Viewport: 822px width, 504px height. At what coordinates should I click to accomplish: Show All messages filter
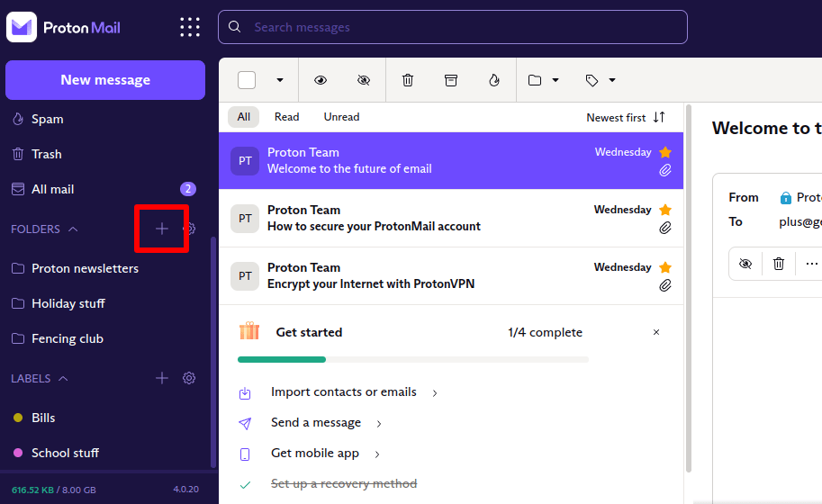pos(244,117)
